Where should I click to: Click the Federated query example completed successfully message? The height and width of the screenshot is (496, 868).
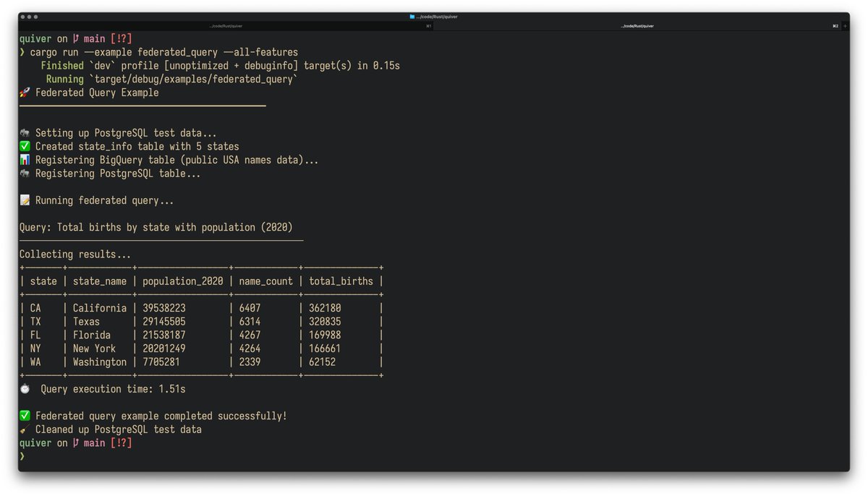161,416
